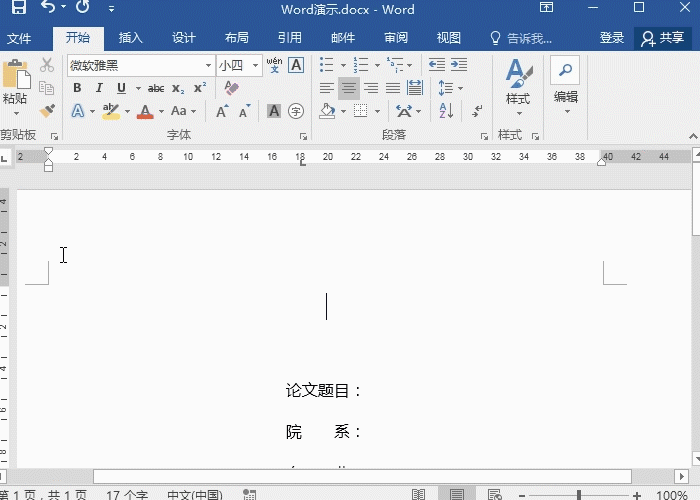Shrink the font size with A-down icon
The width and height of the screenshot is (700, 500).
click(x=244, y=111)
